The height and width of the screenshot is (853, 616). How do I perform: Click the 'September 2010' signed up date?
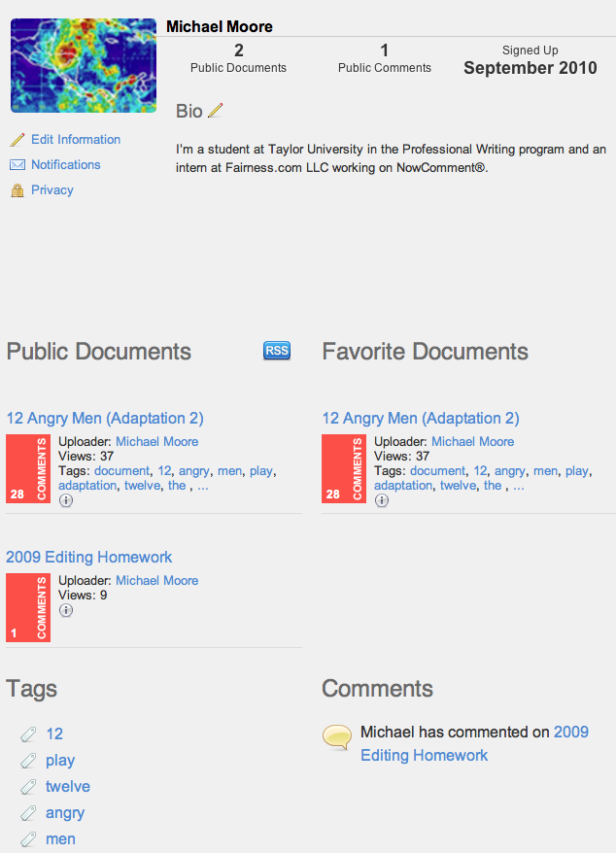[x=530, y=68]
